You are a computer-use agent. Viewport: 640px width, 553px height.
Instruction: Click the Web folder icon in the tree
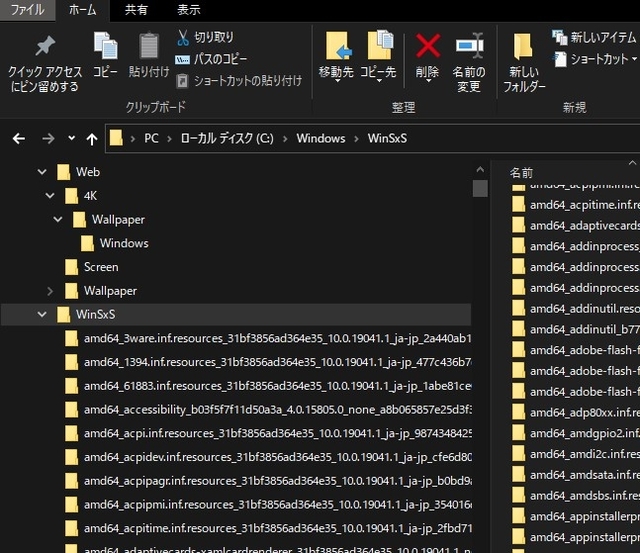click(64, 172)
